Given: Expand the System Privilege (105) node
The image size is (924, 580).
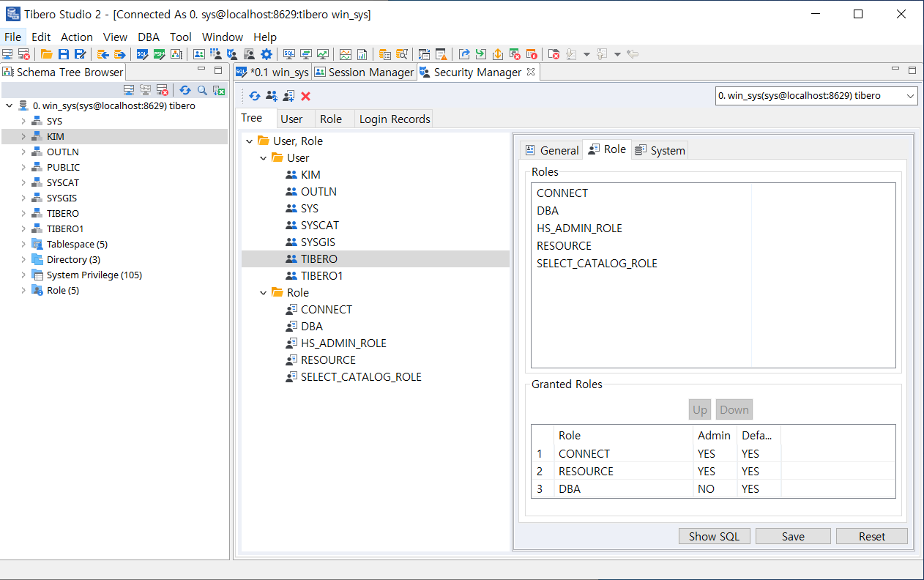Looking at the screenshot, I should [x=23, y=275].
